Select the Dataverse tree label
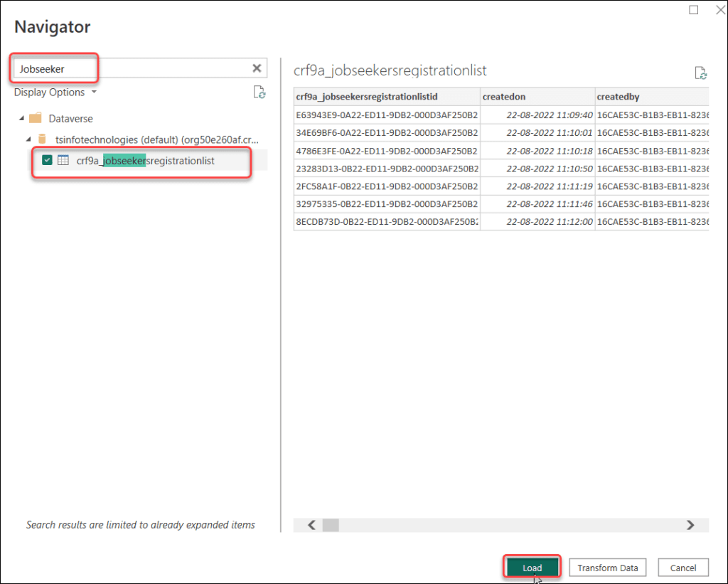728x584 pixels. pos(70,119)
